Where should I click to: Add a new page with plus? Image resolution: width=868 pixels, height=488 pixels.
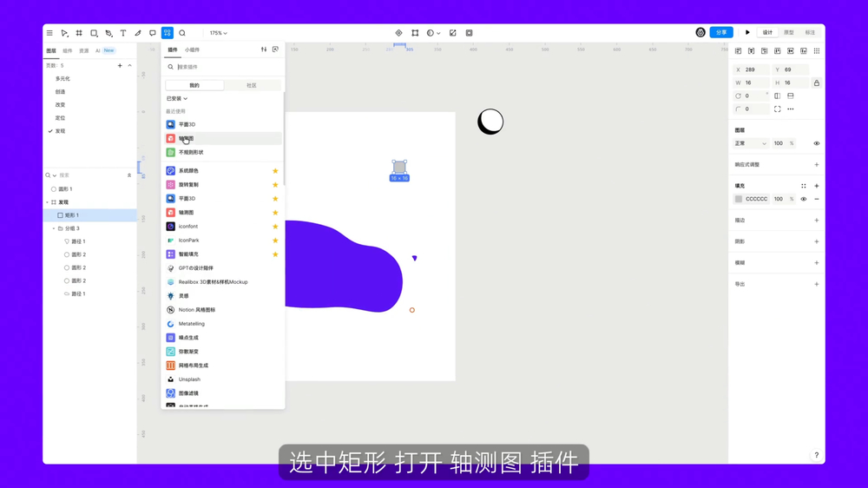coord(120,65)
